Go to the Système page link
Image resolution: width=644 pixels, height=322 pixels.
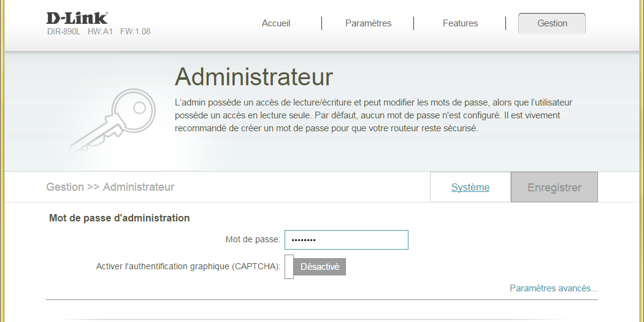point(470,188)
